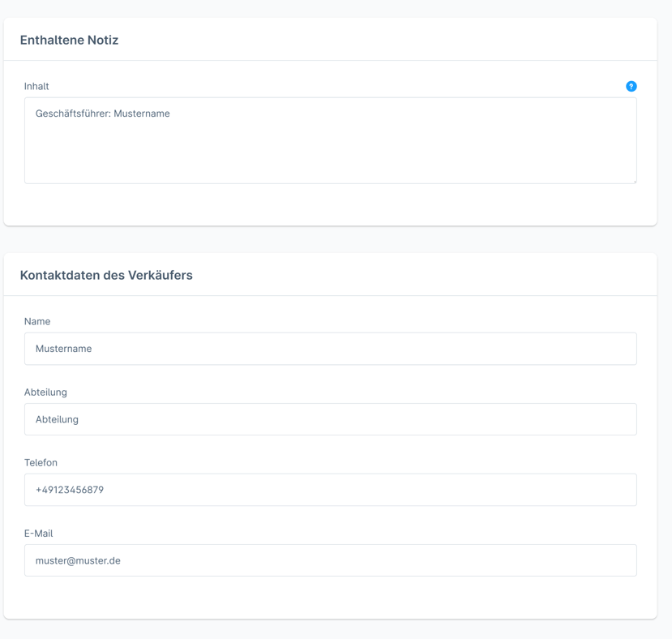Focus the Telefon input field
The width and height of the screenshot is (672, 639).
tap(331, 490)
